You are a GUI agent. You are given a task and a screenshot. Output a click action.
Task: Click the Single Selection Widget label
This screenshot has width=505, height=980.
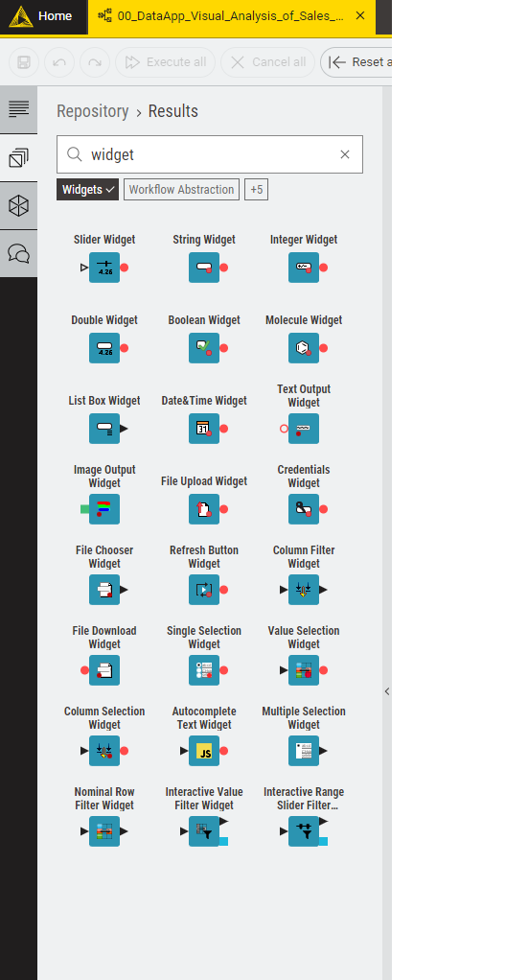click(x=204, y=638)
